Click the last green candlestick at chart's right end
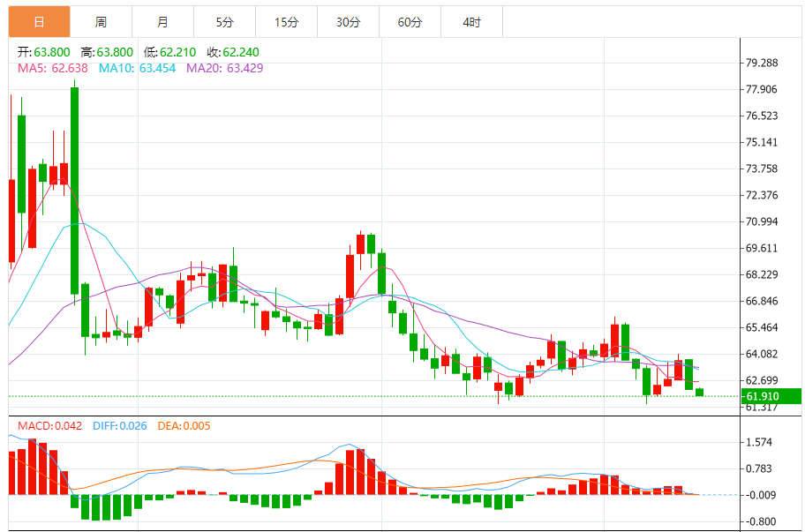 (699, 393)
